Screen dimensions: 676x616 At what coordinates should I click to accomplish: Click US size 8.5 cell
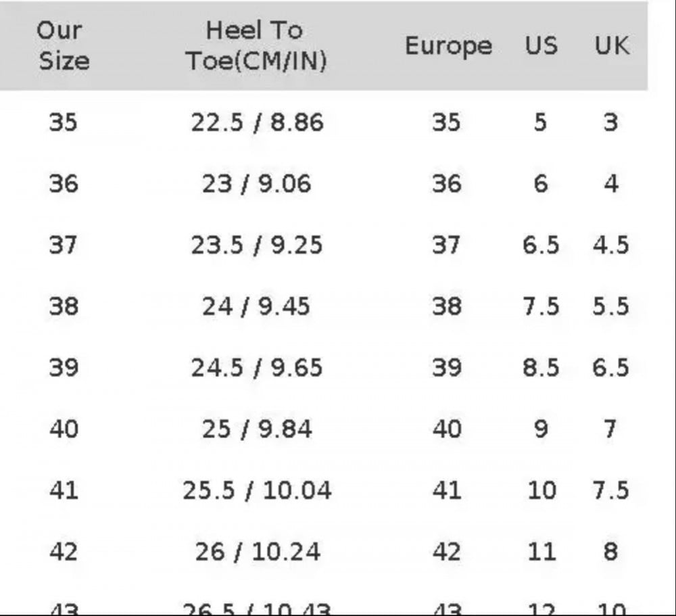pyautogui.click(x=541, y=367)
